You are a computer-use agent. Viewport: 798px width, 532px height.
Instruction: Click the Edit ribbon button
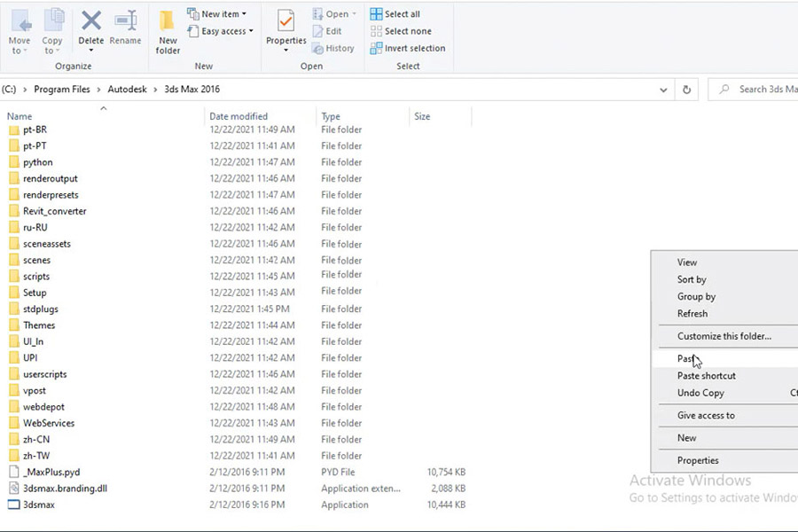[x=326, y=31]
